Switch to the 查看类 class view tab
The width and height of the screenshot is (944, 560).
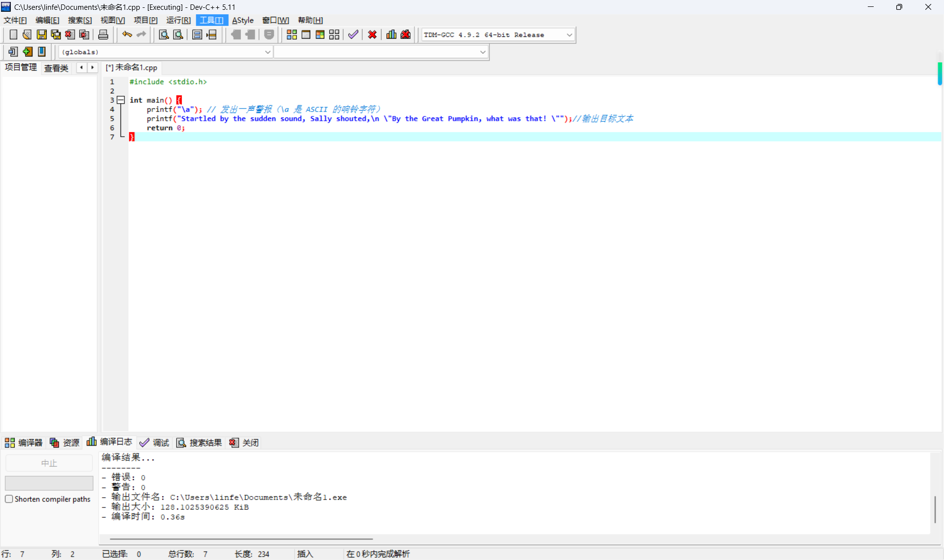(x=56, y=68)
